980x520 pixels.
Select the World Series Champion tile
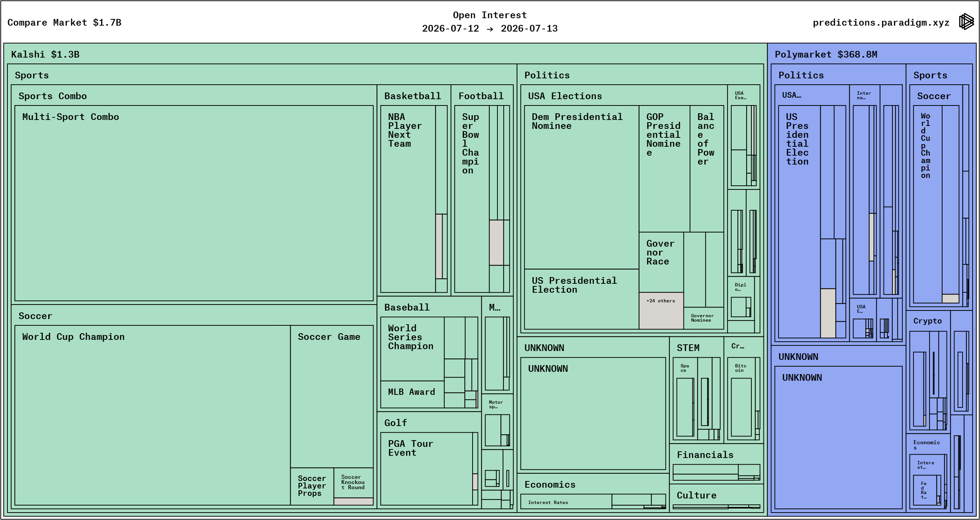click(412, 349)
